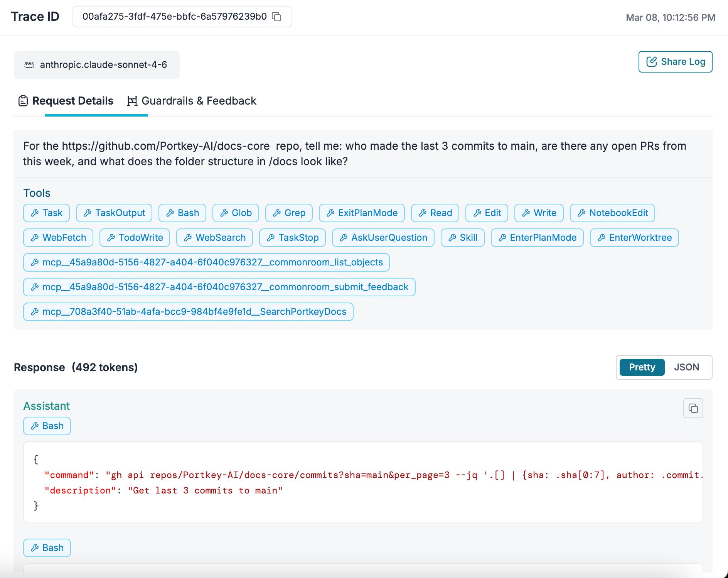Image resolution: width=728 pixels, height=578 pixels.
Task: Click the commonroom_list_objects MCP tool chip
Action: 206,262
